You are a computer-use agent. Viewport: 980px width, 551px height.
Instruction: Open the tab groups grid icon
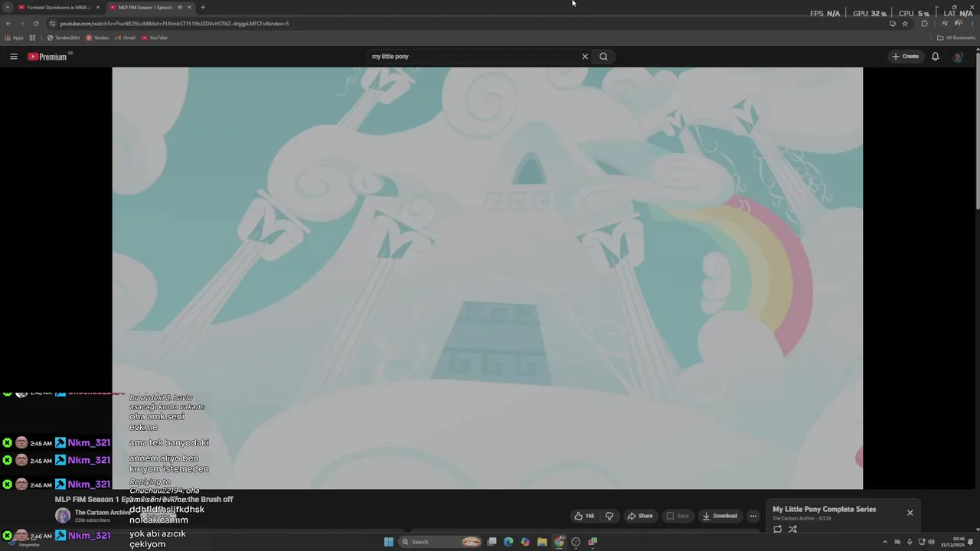[x=32, y=37]
